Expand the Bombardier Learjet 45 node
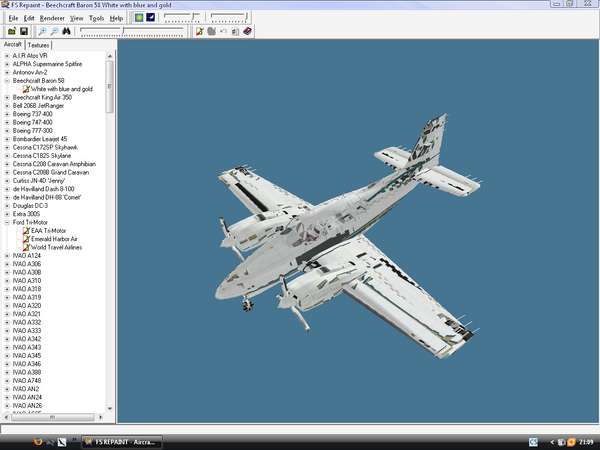The width and height of the screenshot is (600, 450). click(x=7, y=139)
